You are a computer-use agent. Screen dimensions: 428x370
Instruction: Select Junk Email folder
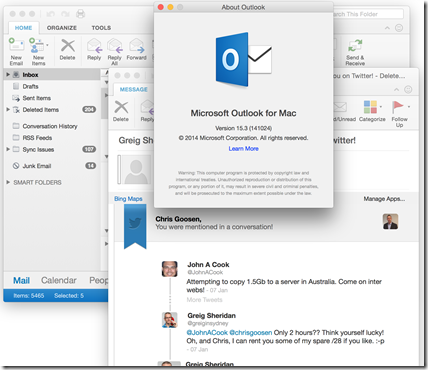coord(53,166)
